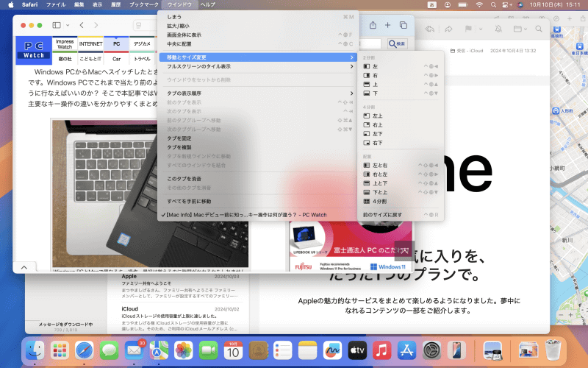This screenshot has height=368, width=588.
Task: Tile window to 右上 quarter
Action: coord(401,125)
